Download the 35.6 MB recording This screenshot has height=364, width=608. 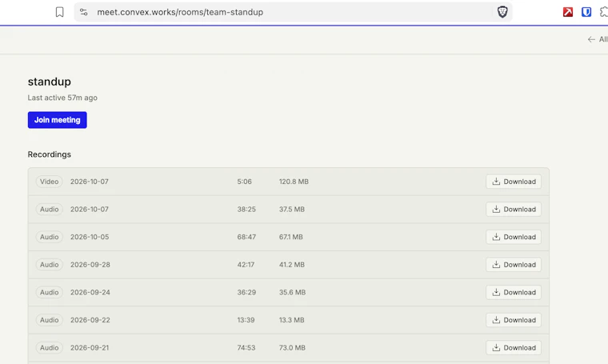514,292
